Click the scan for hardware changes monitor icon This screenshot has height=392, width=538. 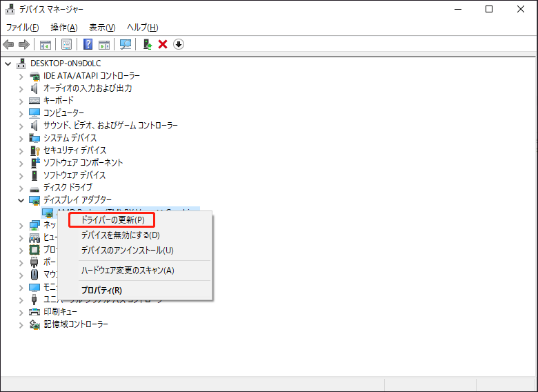126,44
